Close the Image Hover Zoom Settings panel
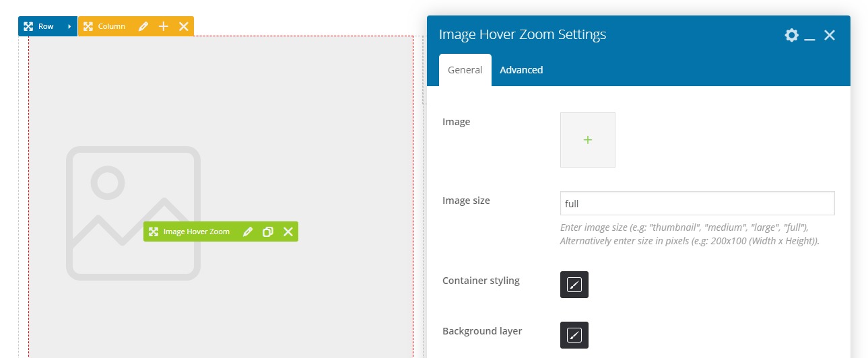 click(830, 35)
